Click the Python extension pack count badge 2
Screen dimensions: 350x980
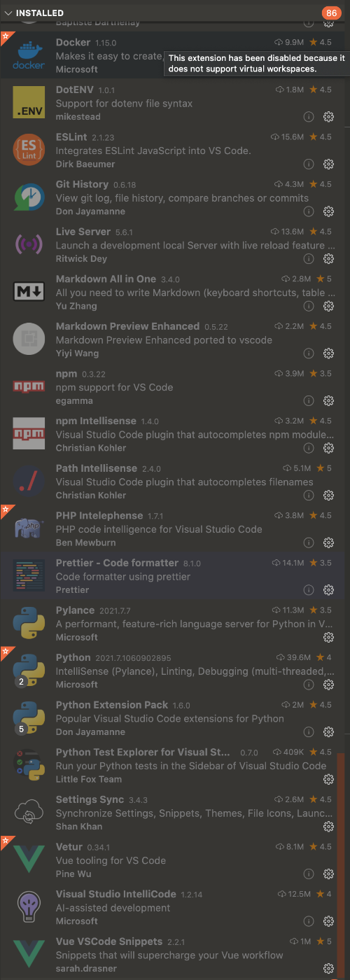click(21, 681)
